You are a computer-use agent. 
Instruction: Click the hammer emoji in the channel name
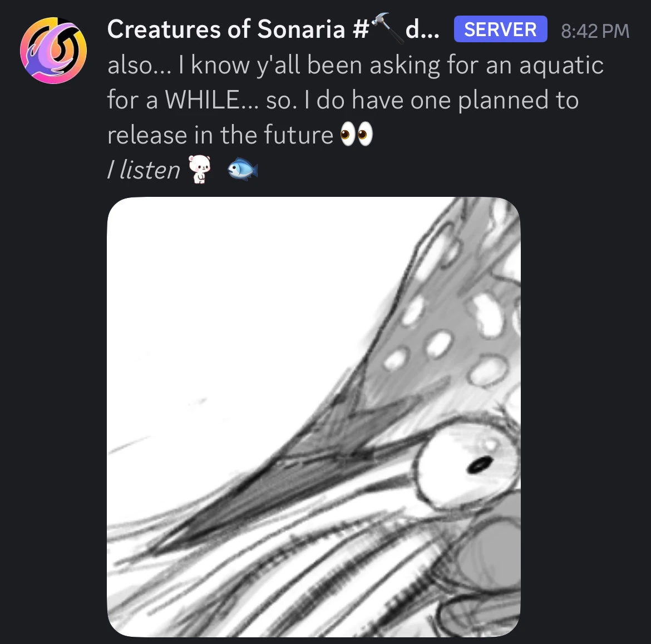[387, 28]
